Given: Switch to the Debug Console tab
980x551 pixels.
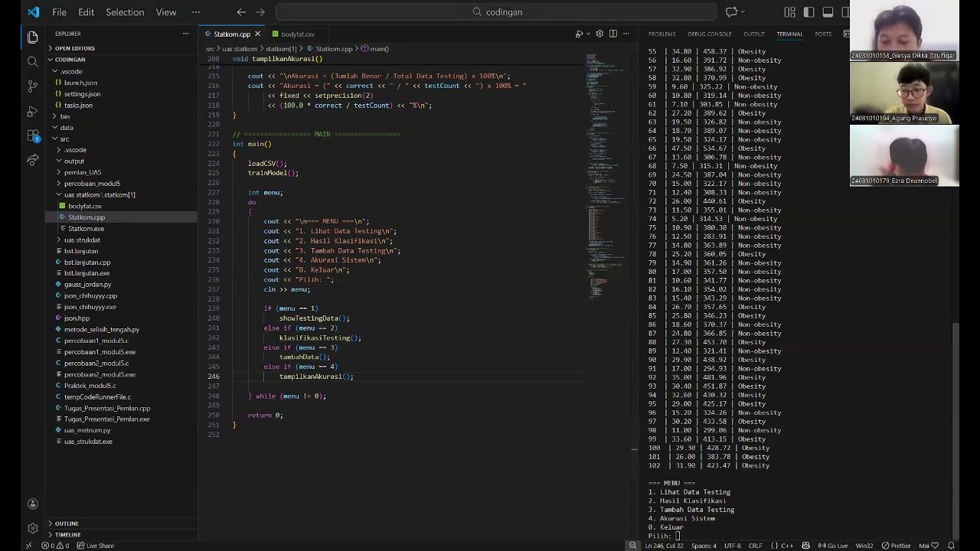Looking at the screenshot, I should pos(710,34).
